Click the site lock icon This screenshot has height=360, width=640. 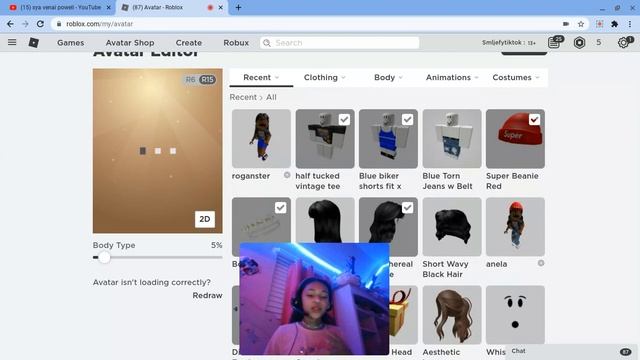59,24
